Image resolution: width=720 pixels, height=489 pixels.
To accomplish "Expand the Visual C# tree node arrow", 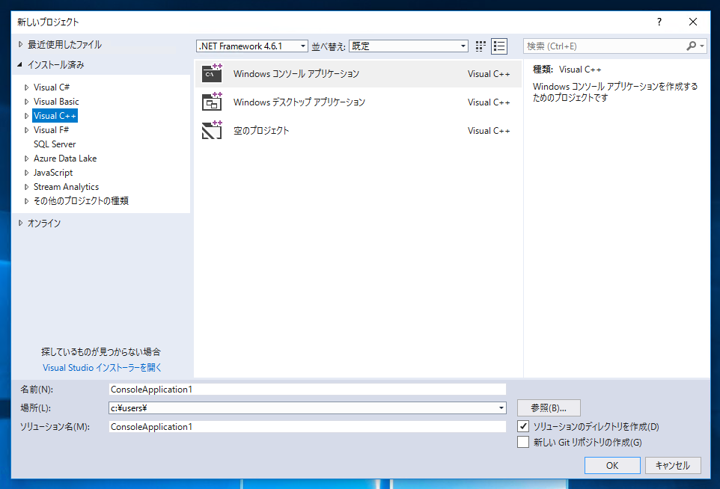I will [27, 87].
